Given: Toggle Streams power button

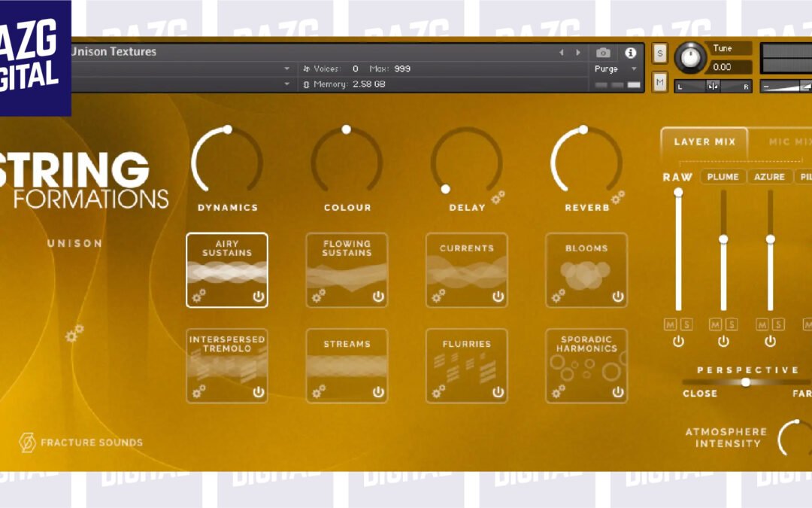Looking at the screenshot, I should [378, 392].
